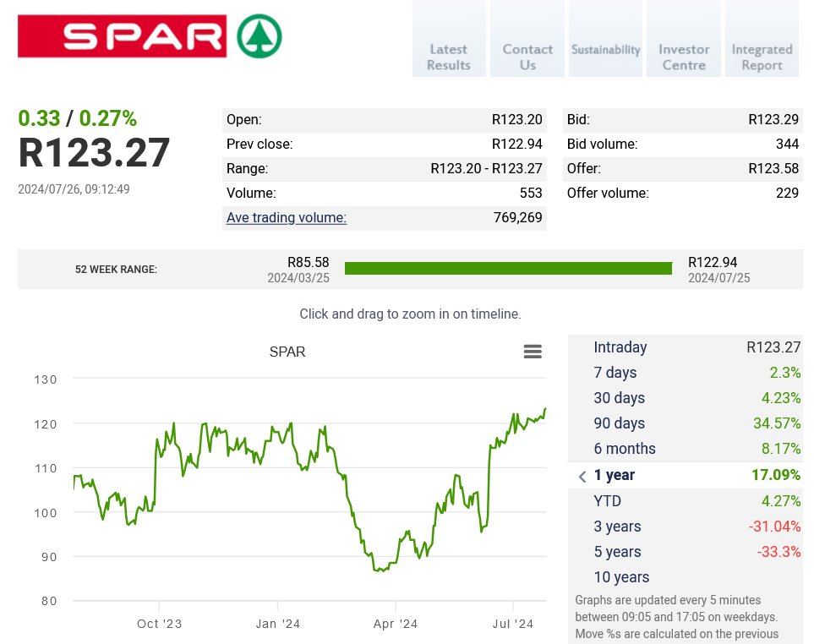Click the Apr '24 axis label

(395, 624)
